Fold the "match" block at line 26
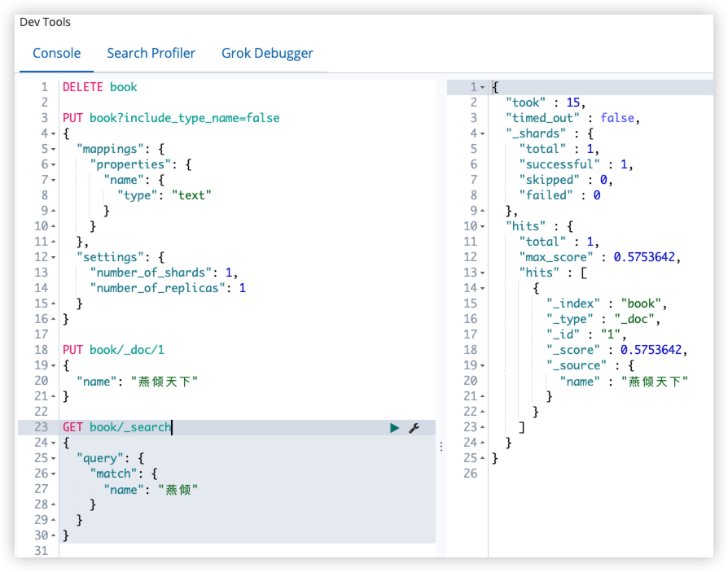Image resolution: width=728 pixels, height=572 pixels. point(54,474)
